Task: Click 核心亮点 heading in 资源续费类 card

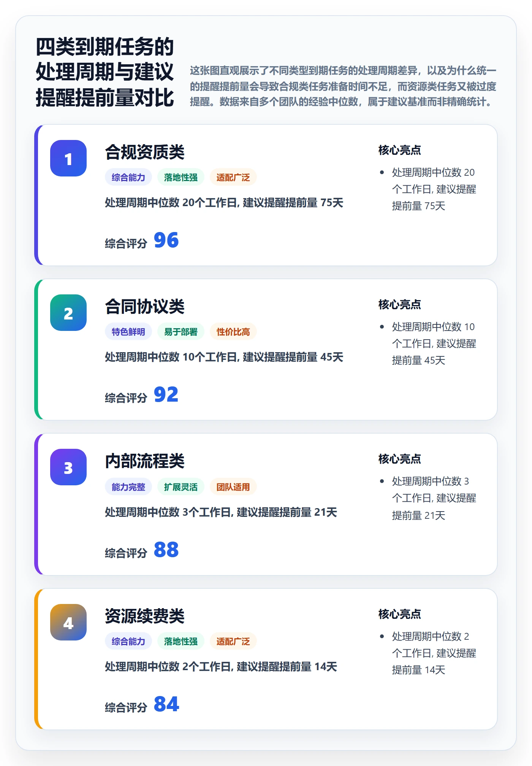Action: [400, 614]
